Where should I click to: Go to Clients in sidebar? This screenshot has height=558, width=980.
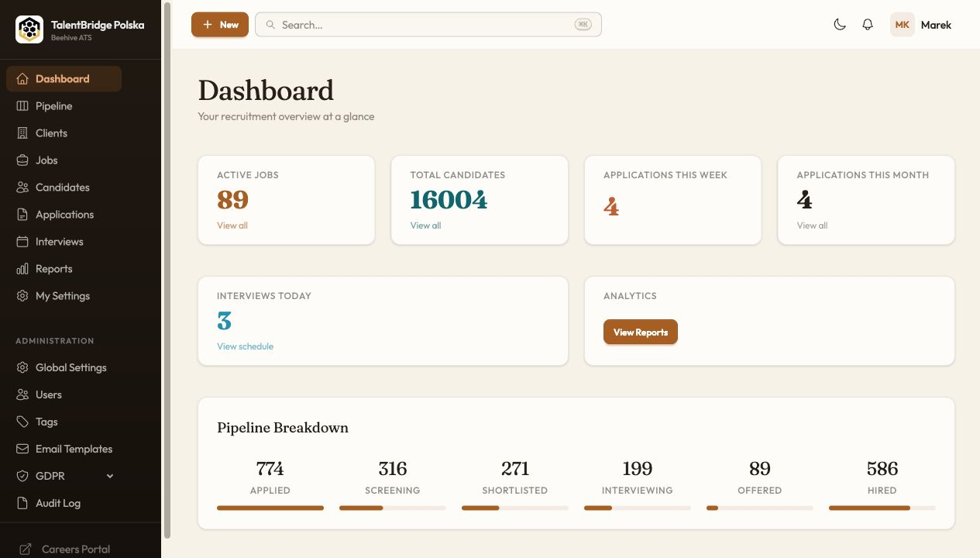point(64,133)
